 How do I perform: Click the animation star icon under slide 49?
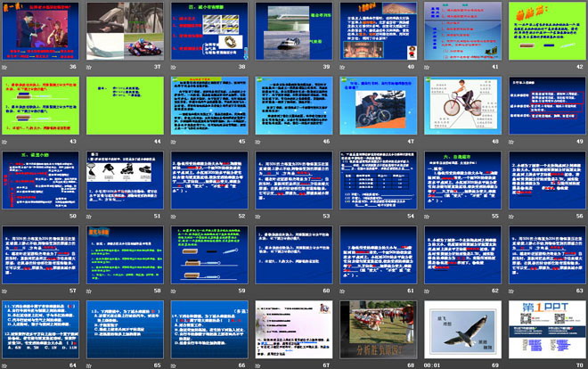click(x=511, y=142)
